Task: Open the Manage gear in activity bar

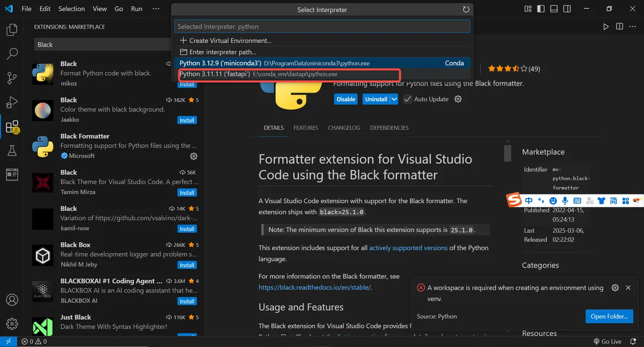Action: tap(12, 323)
